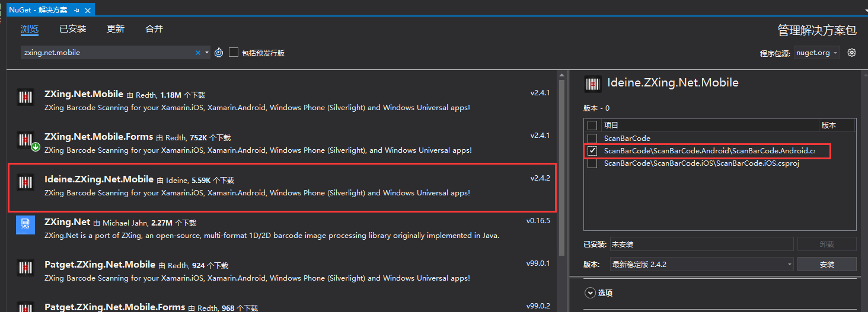Click the green update badge on ZXing.Net.Mobile.Forms

pos(36,147)
